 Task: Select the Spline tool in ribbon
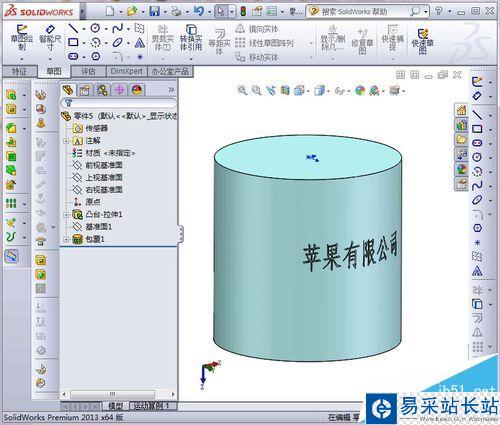(117, 29)
